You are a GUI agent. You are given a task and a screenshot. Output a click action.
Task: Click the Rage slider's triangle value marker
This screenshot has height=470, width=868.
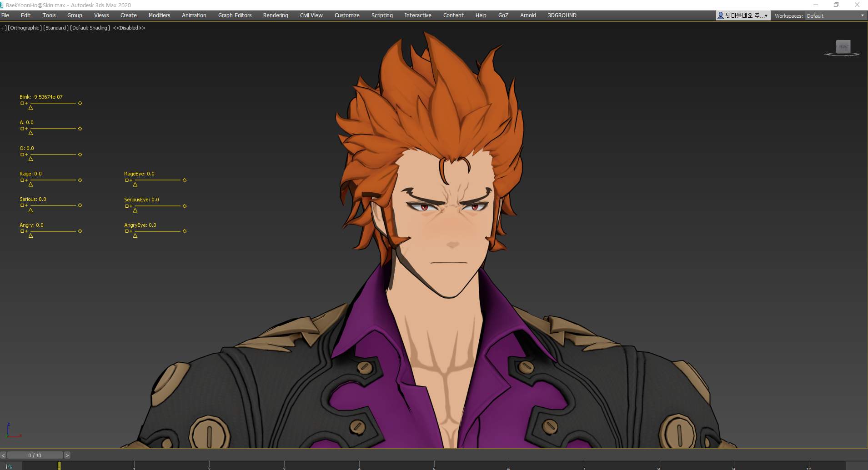click(x=30, y=185)
